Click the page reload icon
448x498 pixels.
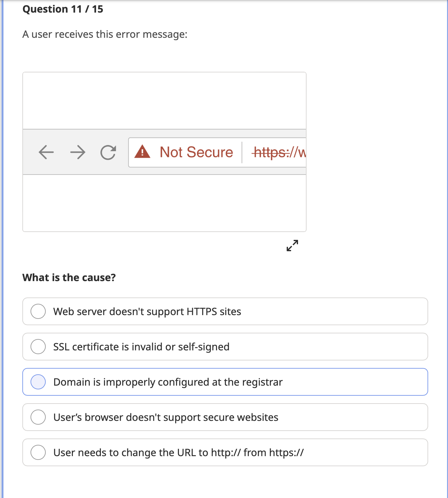pos(108,152)
